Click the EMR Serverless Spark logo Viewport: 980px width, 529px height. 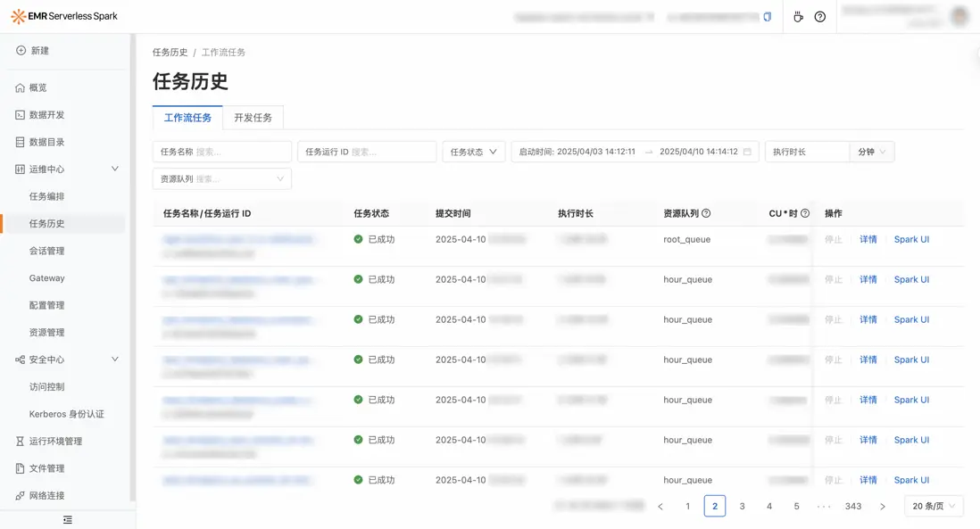pos(63,16)
